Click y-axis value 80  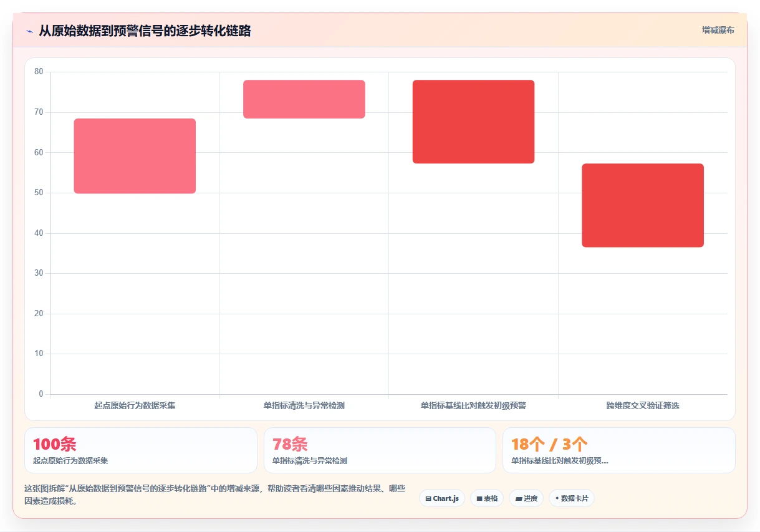39,72
